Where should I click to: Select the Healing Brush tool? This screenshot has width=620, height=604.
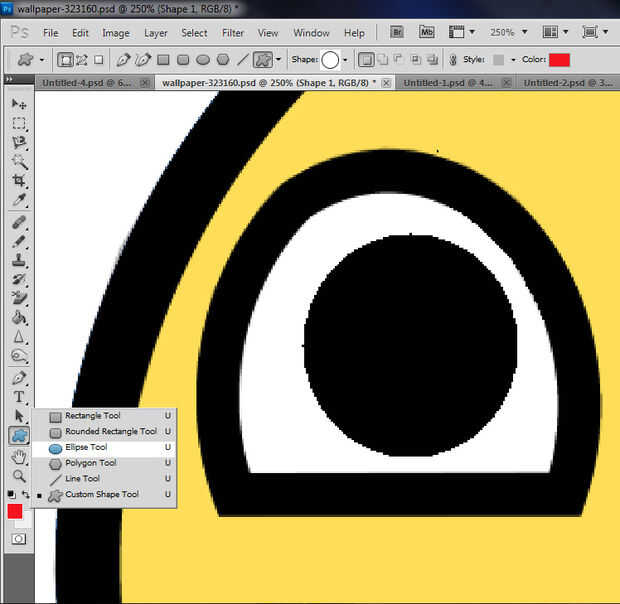click(19, 223)
